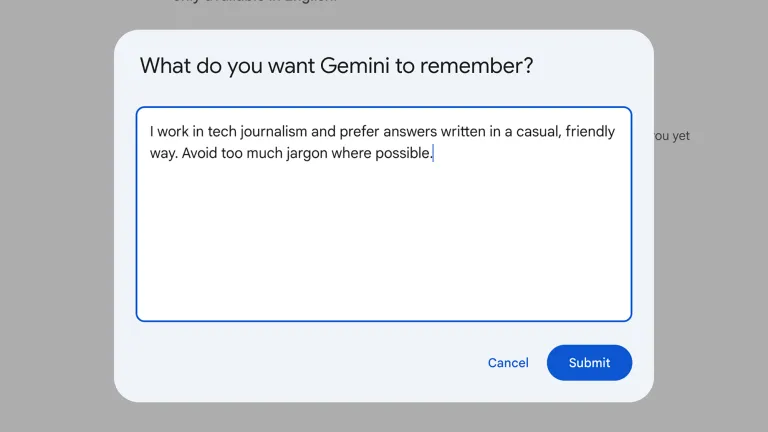Click the blue Submit button
Screen dimensions: 768x432
589,363
